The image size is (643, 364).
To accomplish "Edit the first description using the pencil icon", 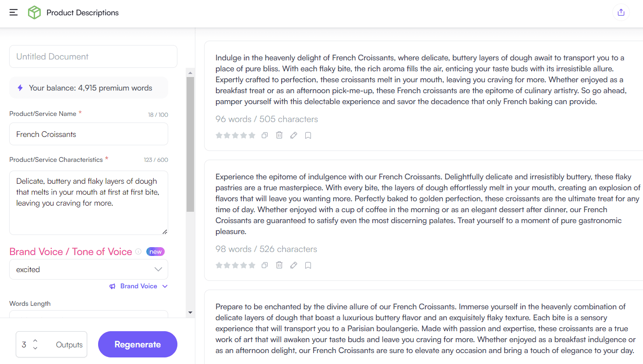I will 293,135.
